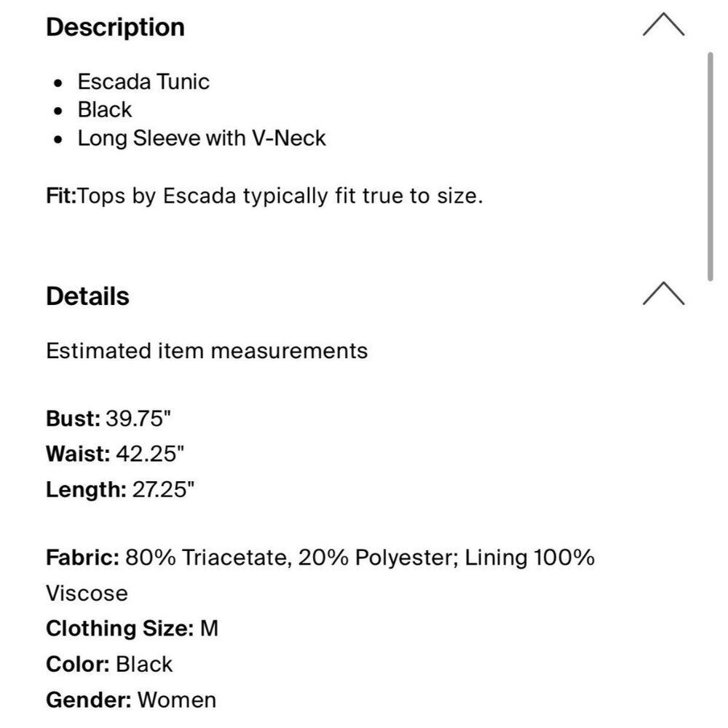Image resolution: width=728 pixels, height=728 pixels.
Task: Collapse the Description section chevron
Action: 663,27
